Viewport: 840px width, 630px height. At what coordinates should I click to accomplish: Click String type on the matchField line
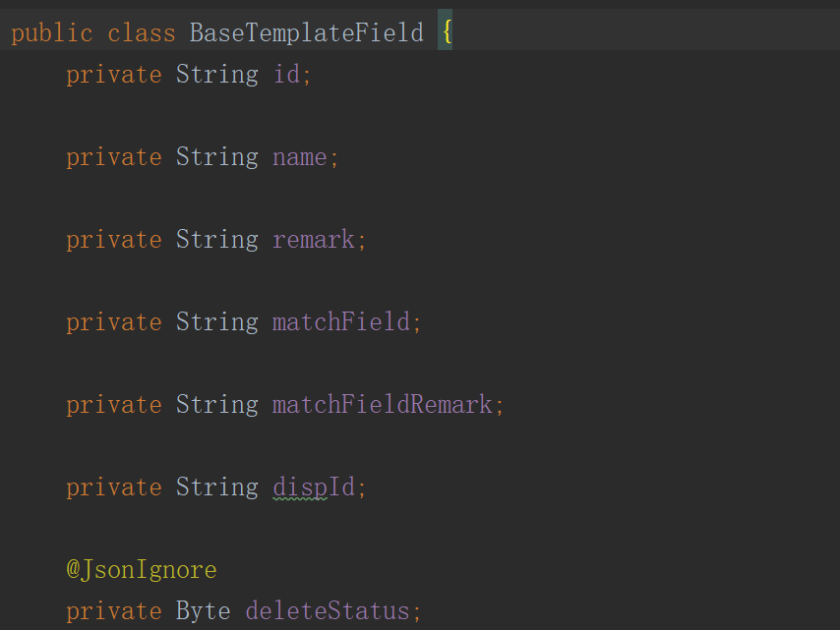[217, 322]
